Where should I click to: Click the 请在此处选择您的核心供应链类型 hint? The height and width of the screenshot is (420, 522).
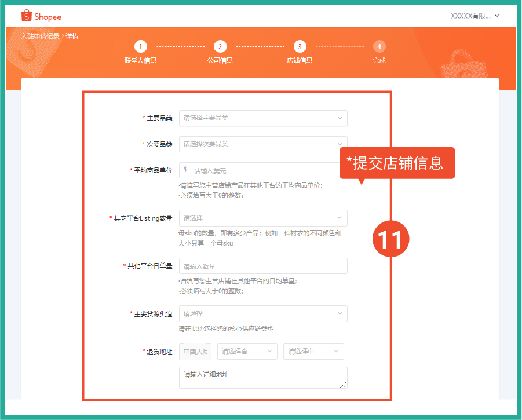point(226,328)
